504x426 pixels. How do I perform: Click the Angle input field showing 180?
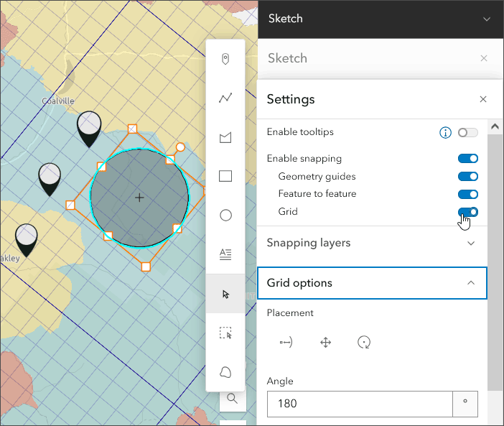(360, 404)
